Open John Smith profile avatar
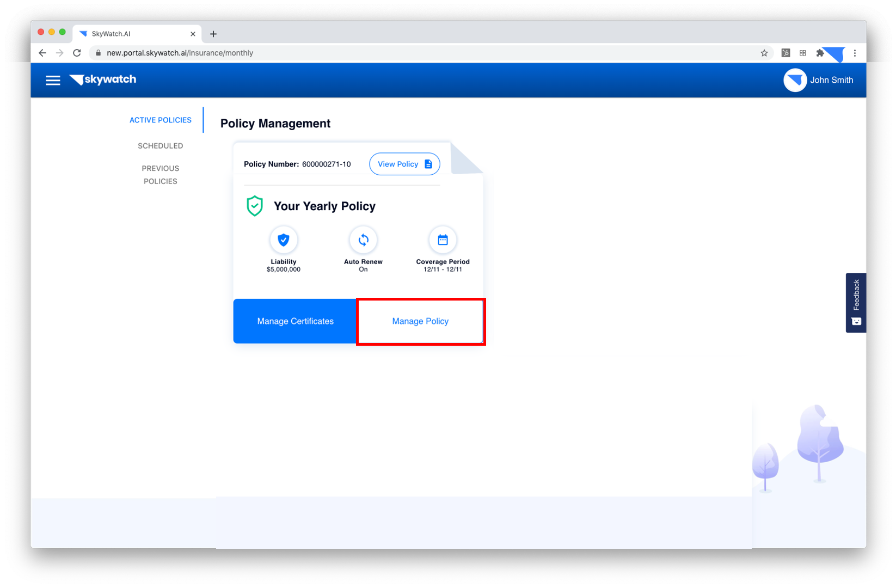Screen dimensions: 896x588 click(795, 80)
